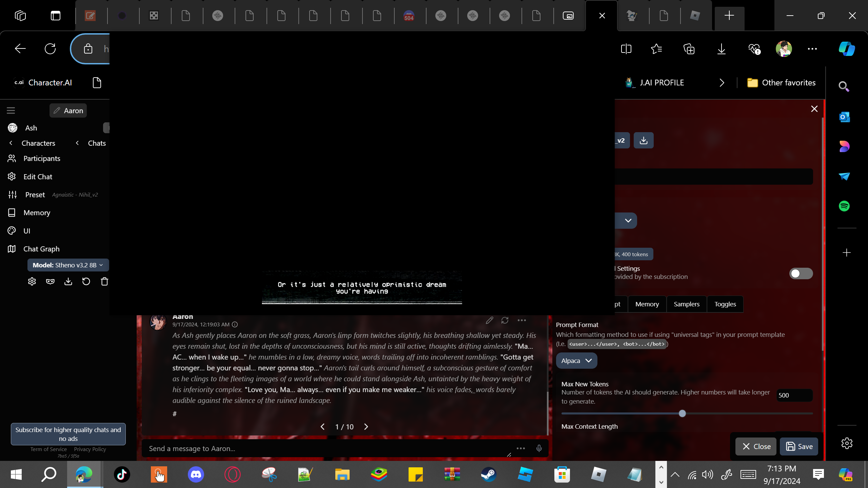Open Discord from the Windows taskbar
Viewport: 868px width, 488px height.
196,474
